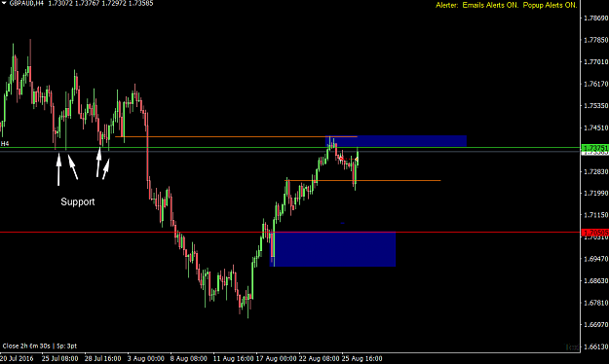Click the 'Popup Alerts ON.' status text
609x364 pixels.
(550, 6)
